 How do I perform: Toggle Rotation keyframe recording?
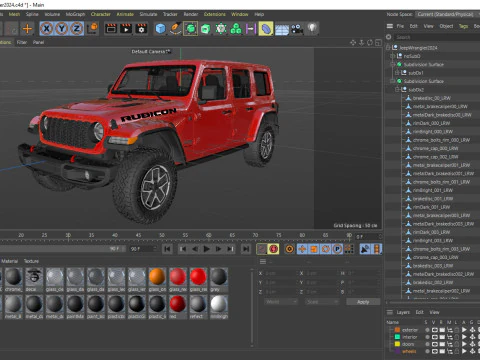click(x=325, y=249)
